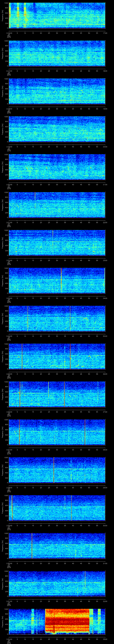Click the '2:17:00' start time label
This screenshot has height=644, width=114.
[9, 71]
